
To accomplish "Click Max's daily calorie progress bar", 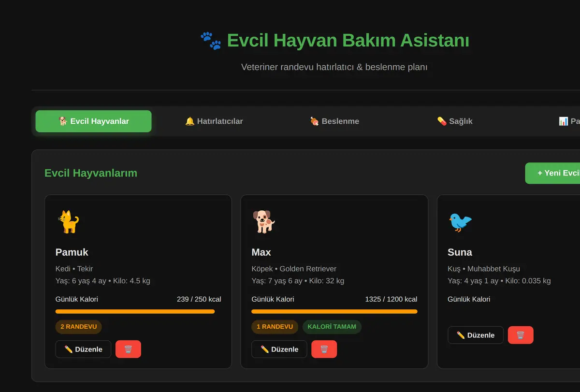I will [x=334, y=312].
